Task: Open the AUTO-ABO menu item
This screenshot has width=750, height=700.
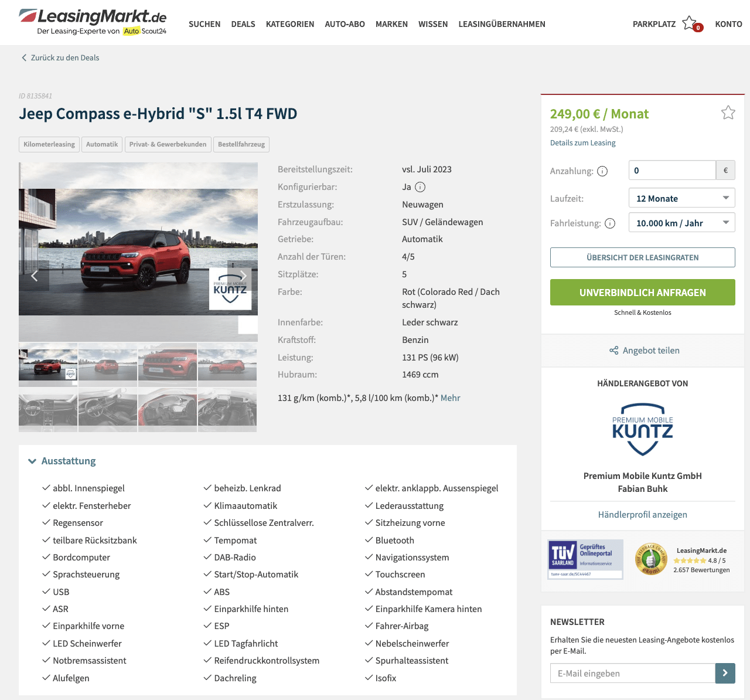Action: pyautogui.click(x=345, y=24)
